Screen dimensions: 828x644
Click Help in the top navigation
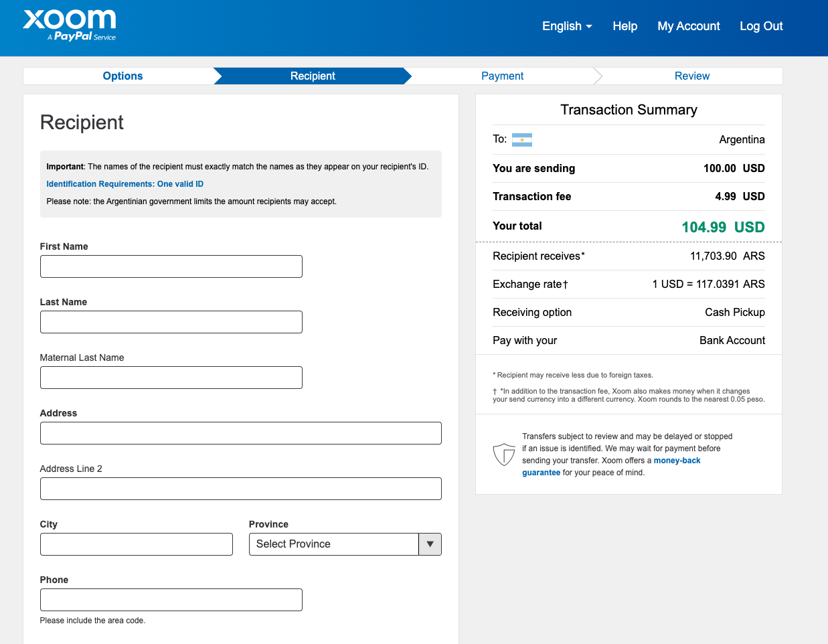[x=625, y=26]
